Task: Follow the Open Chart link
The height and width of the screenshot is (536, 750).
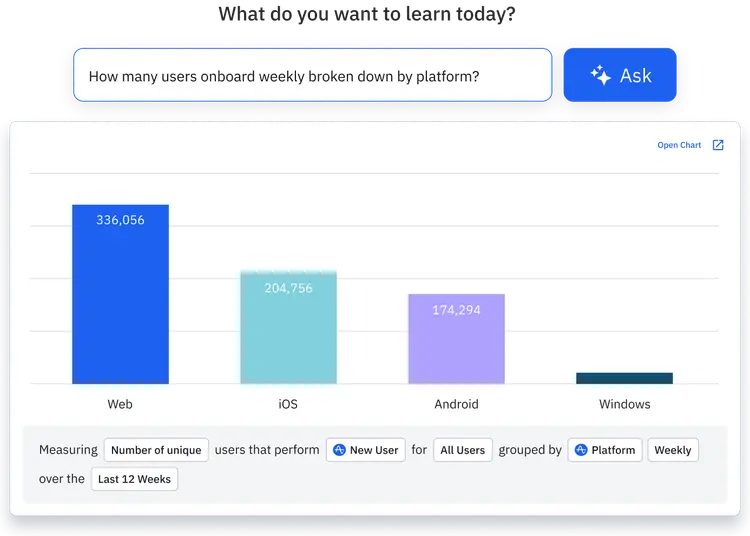Action: [x=679, y=145]
